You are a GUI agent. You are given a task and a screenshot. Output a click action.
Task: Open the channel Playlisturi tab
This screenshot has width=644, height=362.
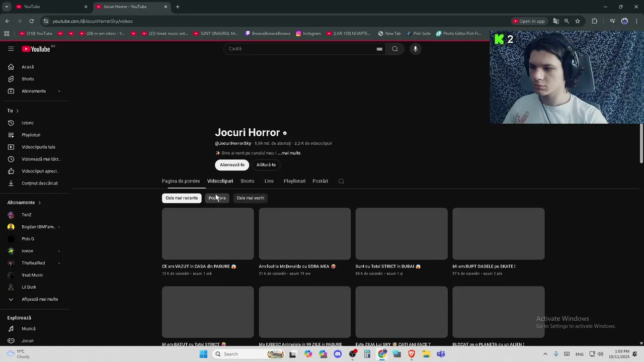(x=294, y=181)
